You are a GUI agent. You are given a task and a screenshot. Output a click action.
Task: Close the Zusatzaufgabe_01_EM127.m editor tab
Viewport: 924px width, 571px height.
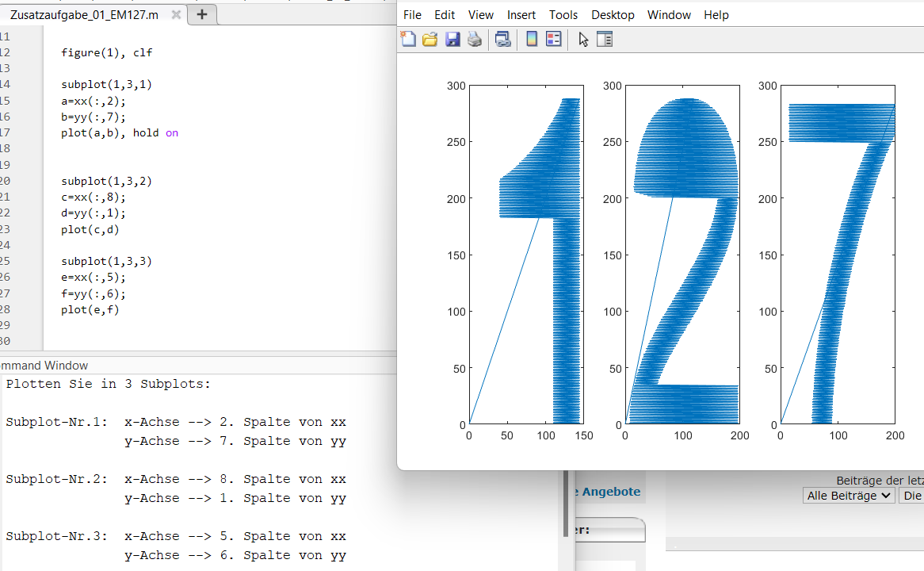click(x=176, y=14)
